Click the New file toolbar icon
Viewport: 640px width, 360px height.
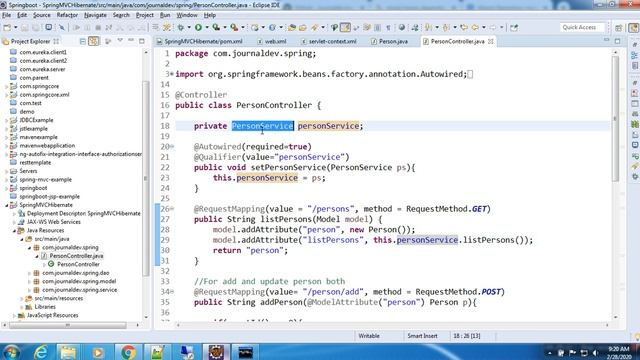[7, 27]
